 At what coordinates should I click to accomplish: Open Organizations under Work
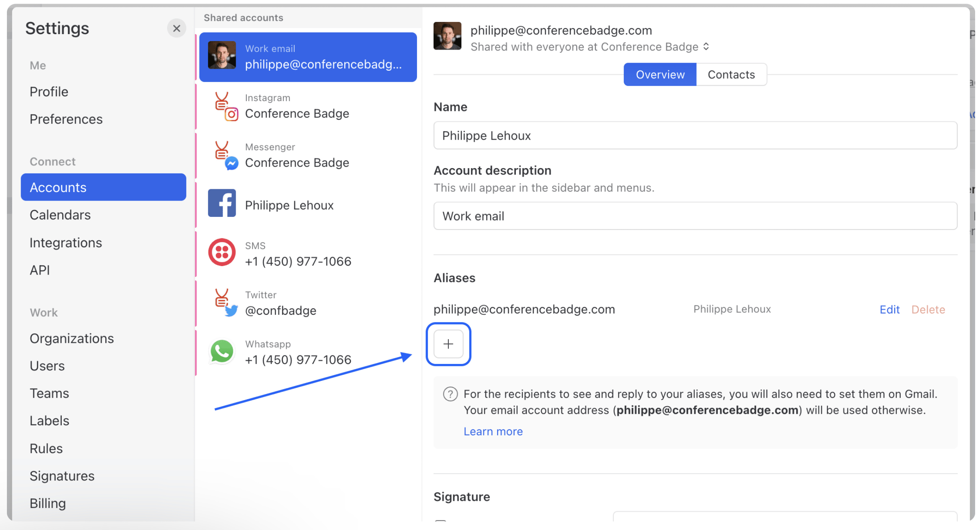(72, 339)
